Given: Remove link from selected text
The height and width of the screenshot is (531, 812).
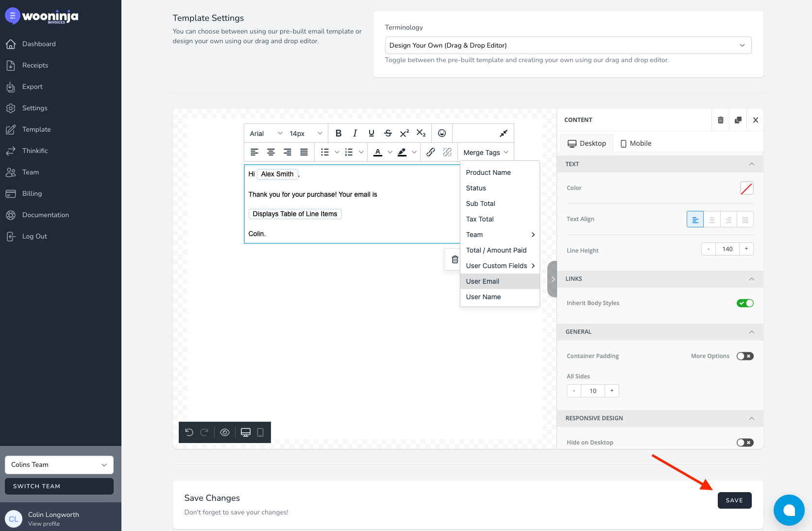Looking at the screenshot, I should click(x=447, y=152).
